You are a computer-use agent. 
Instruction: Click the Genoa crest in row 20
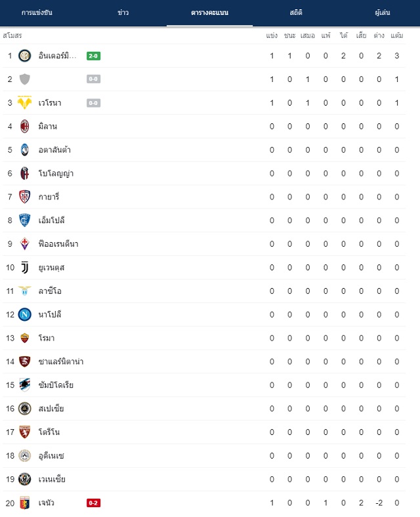pos(25,503)
